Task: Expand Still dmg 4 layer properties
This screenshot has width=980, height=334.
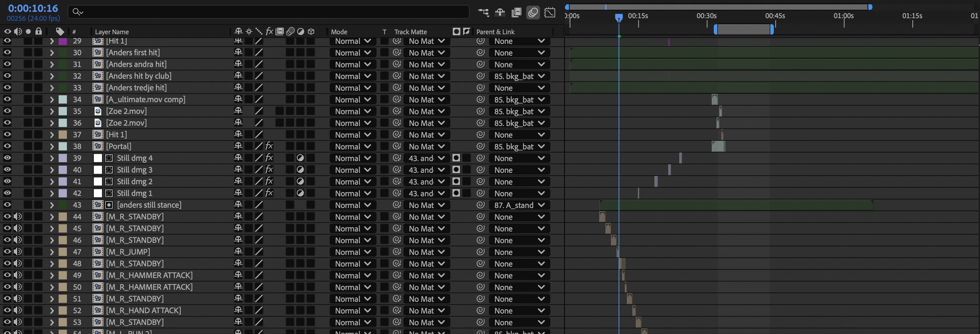Action: (52, 158)
